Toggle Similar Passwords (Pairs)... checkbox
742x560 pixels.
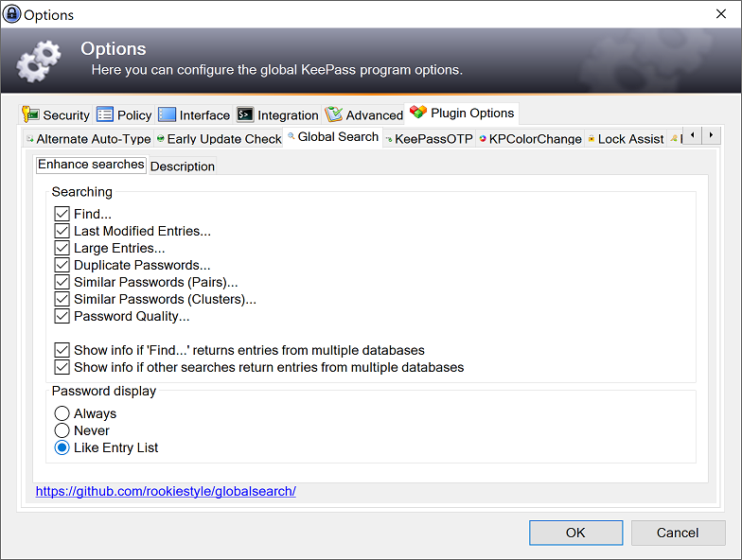62,282
